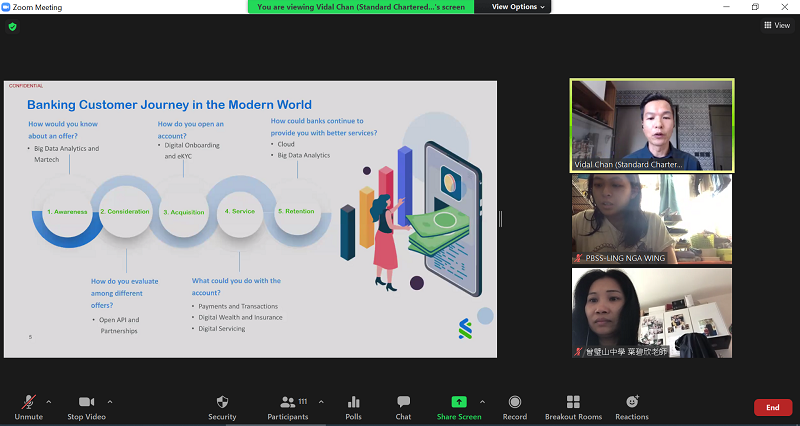Image resolution: width=800 pixels, height=426 pixels.
Task: Click the green Share Screen icon
Action: 459,402
